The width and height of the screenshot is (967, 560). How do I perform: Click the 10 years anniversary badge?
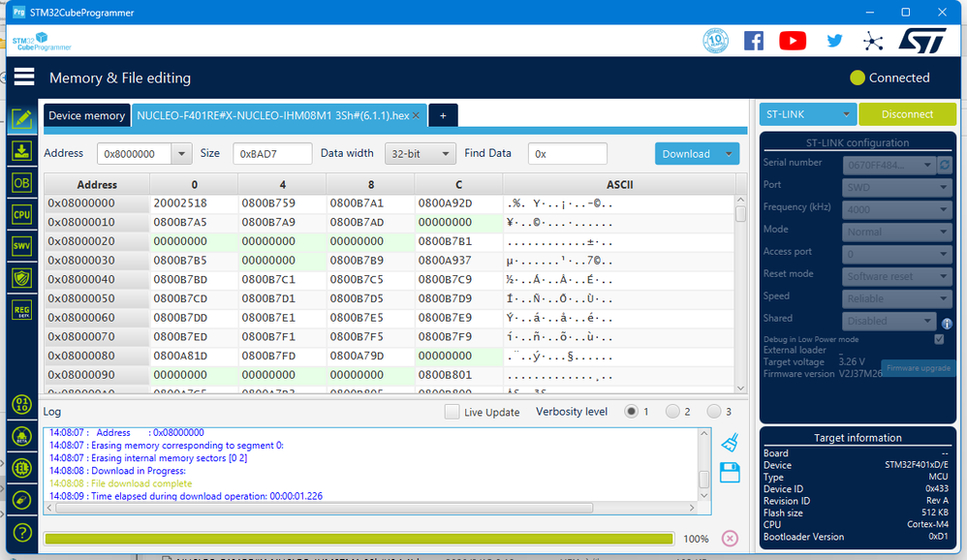point(715,41)
